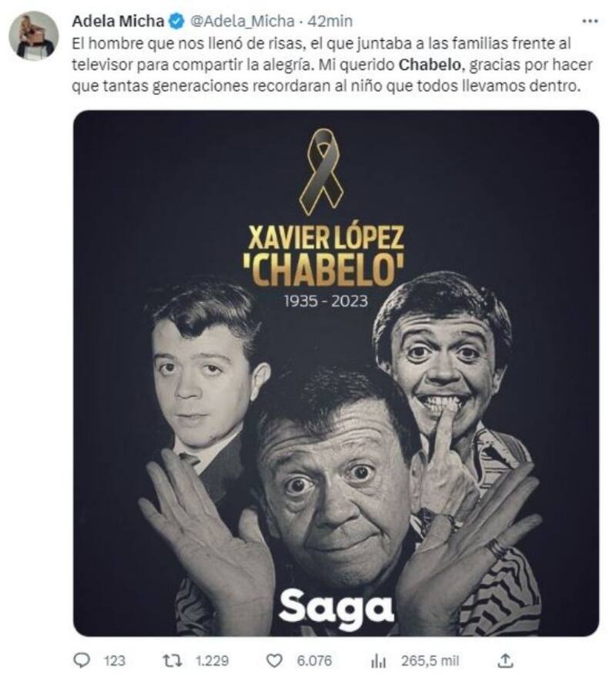Like the tweet with heart icon
Image resolution: width=616 pixels, height=675 pixels.
[274, 660]
